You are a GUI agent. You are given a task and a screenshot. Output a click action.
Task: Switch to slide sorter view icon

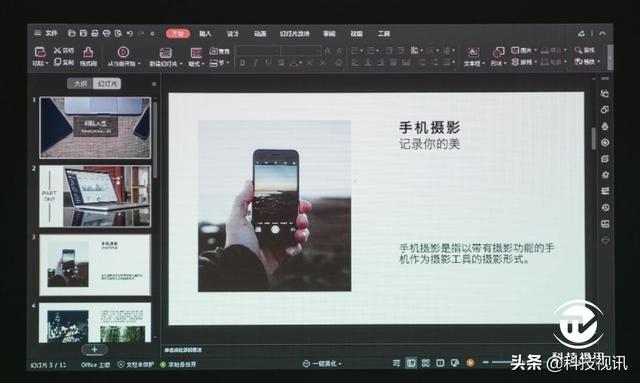pos(426,363)
